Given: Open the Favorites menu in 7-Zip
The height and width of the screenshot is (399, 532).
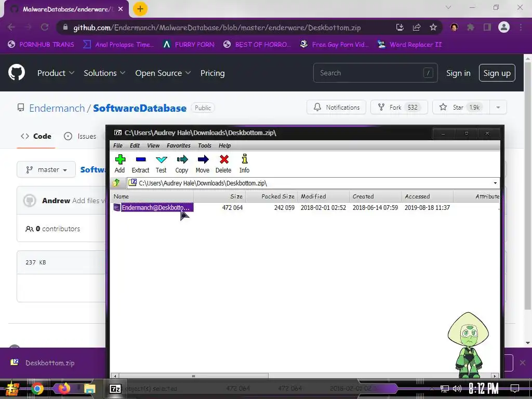Looking at the screenshot, I should coord(179,145).
